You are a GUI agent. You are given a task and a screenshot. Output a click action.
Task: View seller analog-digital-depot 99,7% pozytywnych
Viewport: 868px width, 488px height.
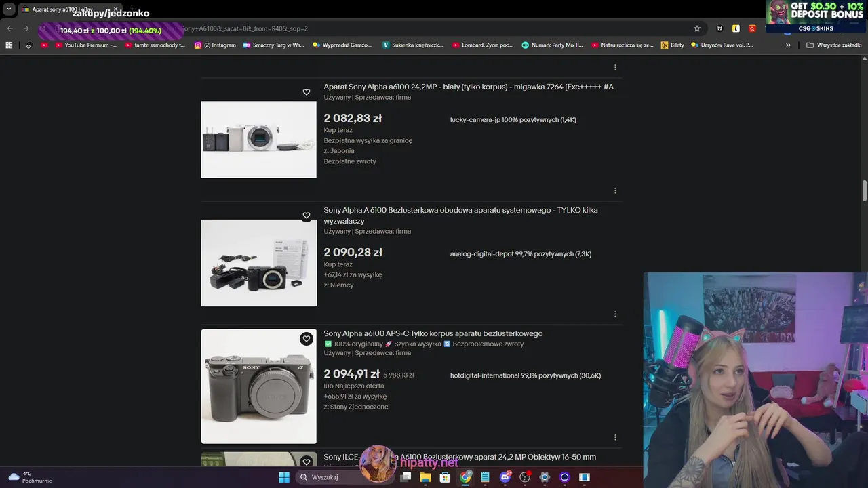(x=521, y=254)
